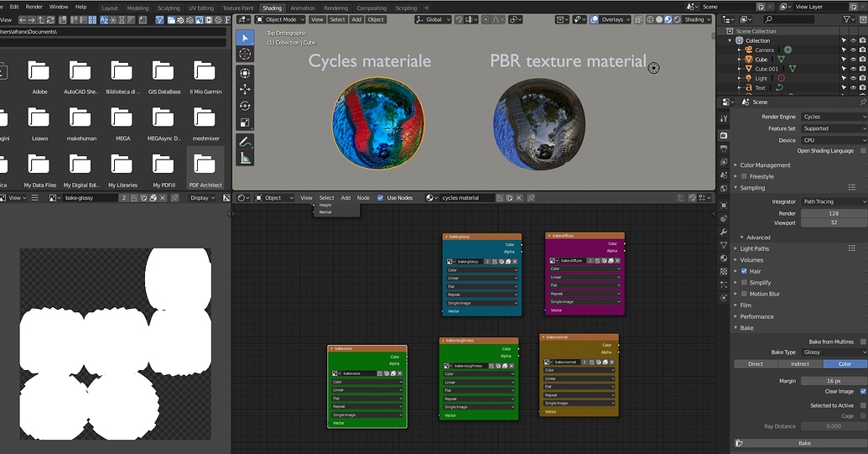Select the Scale tool in viewport toolbar
The height and width of the screenshot is (454, 868).
pyautogui.click(x=245, y=123)
